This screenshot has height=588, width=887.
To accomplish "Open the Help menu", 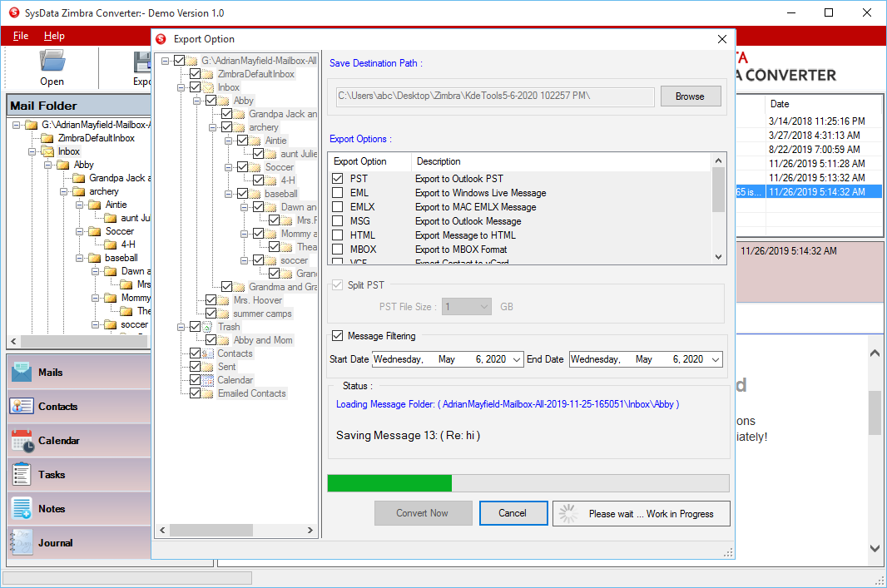I will pyautogui.click(x=54, y=36).
